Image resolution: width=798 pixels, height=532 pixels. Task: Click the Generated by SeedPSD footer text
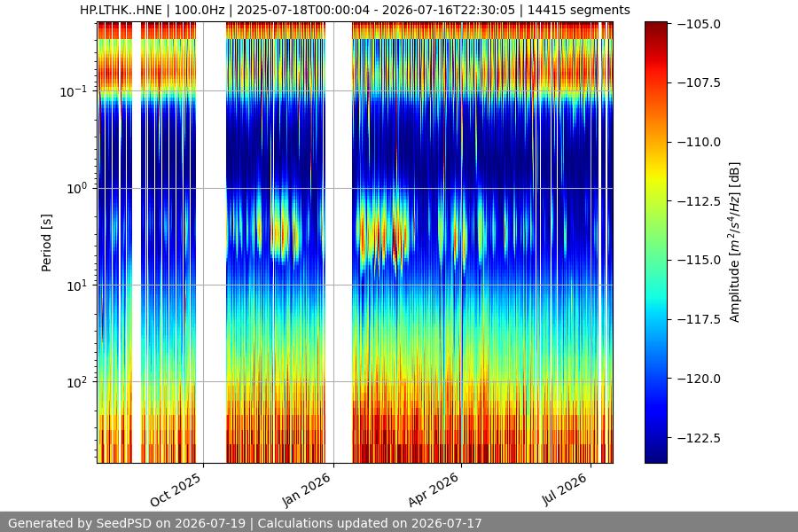(245, 523)
